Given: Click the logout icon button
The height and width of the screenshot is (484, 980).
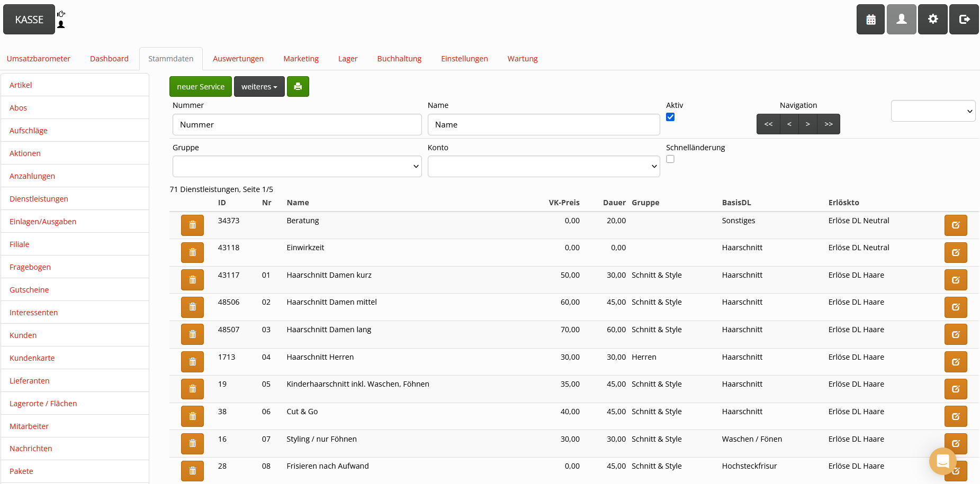Looking at the screenshot, I should 964,20.
